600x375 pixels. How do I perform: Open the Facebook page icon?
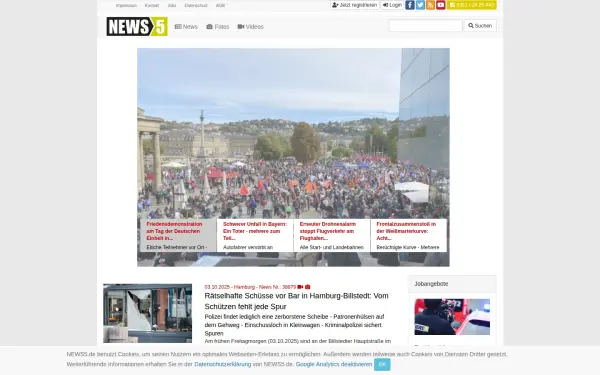tap(410, 5)
